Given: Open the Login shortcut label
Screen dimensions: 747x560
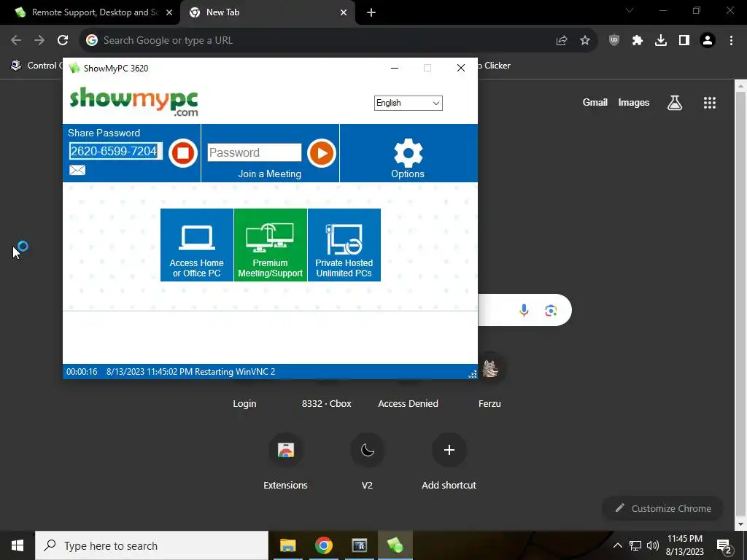Looking at the screenshot, I should 245,404.
